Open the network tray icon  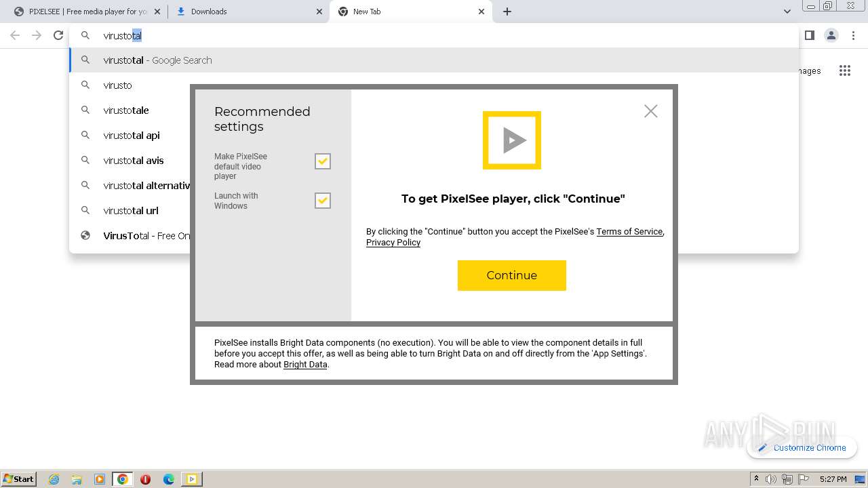point(787,479)
